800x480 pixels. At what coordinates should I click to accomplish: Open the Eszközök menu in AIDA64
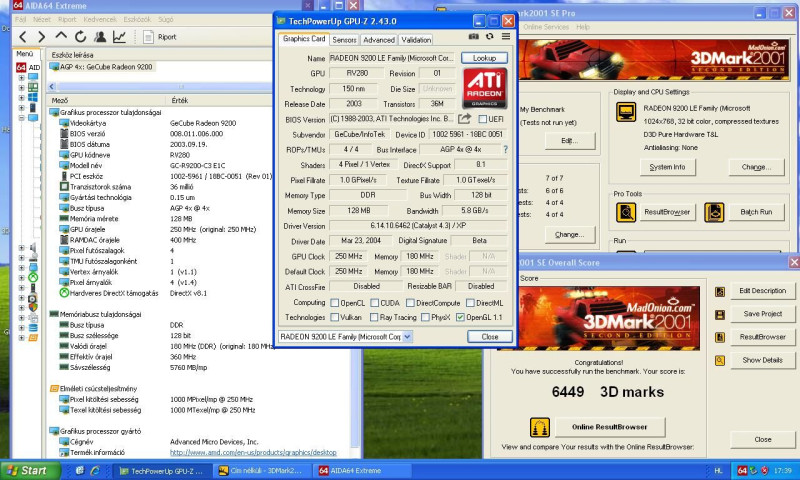(137, 19)
